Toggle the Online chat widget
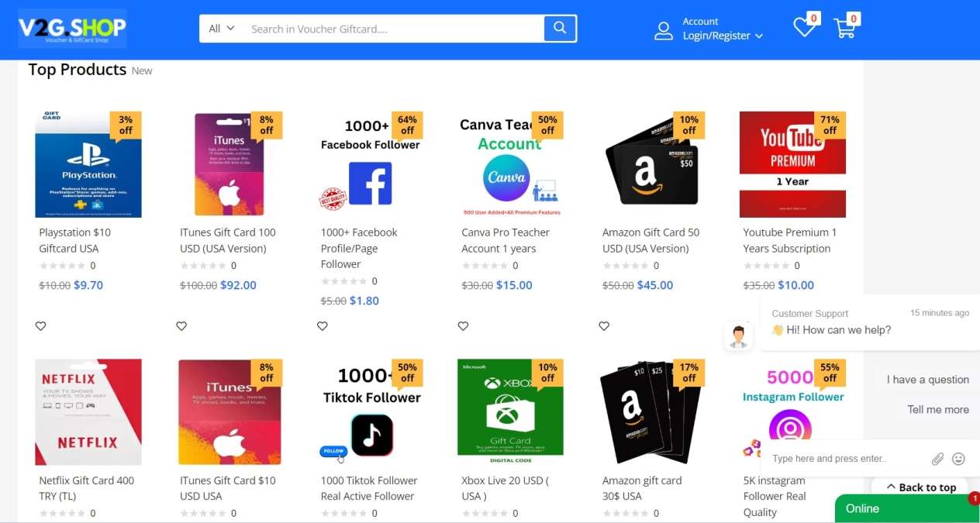 (907, 508)
